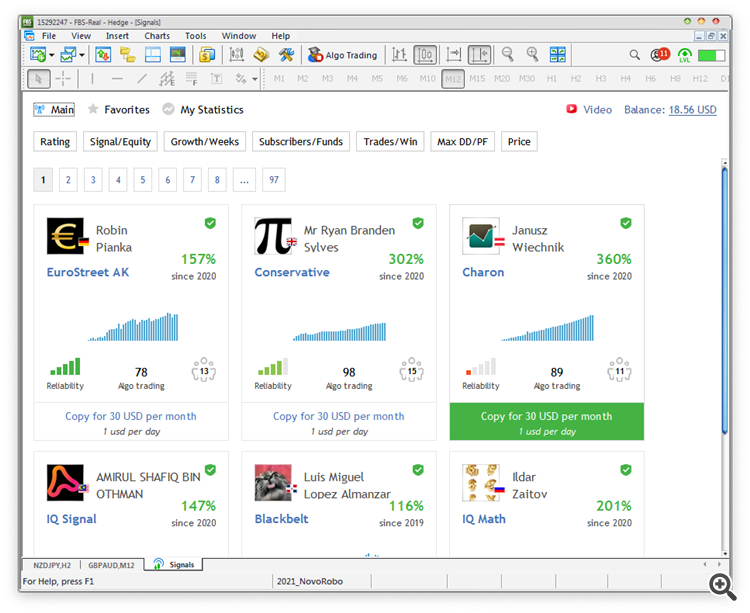Click Robin Pianka Euro avatar
The image size is (750, 613).
(65, 236)
